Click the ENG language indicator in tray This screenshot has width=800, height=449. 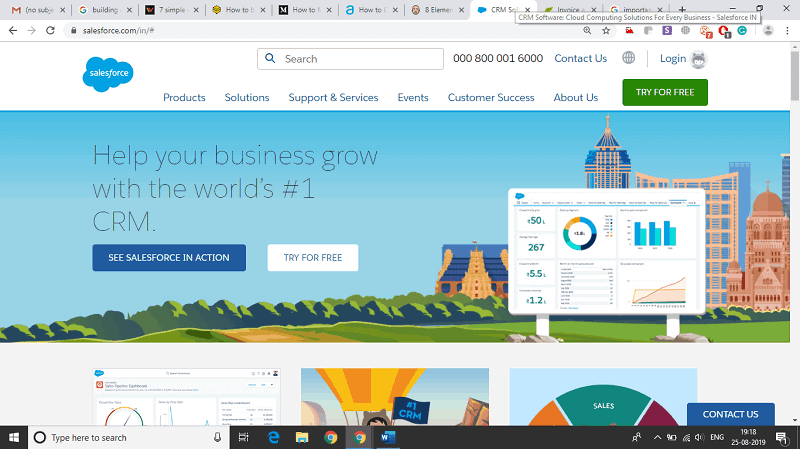[717, 437]
